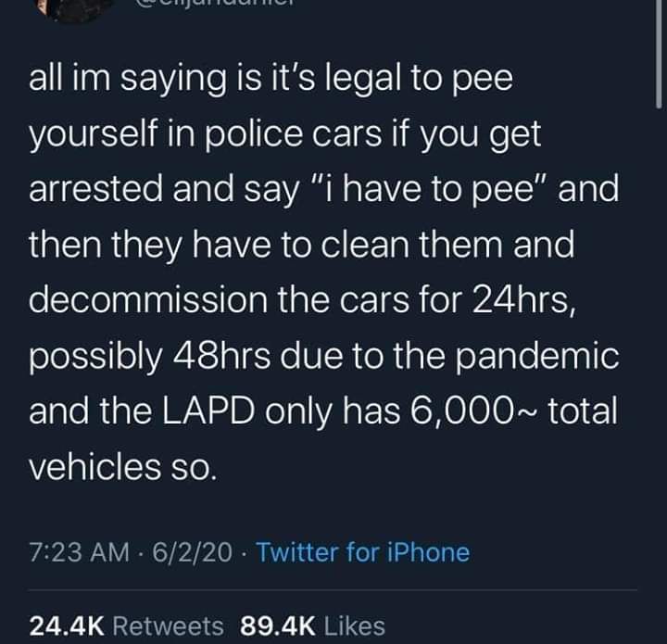Click the quoted phrase "i have to pee"
The width and height of the screenshot is (667, 644).
click(x=429, y=189)
